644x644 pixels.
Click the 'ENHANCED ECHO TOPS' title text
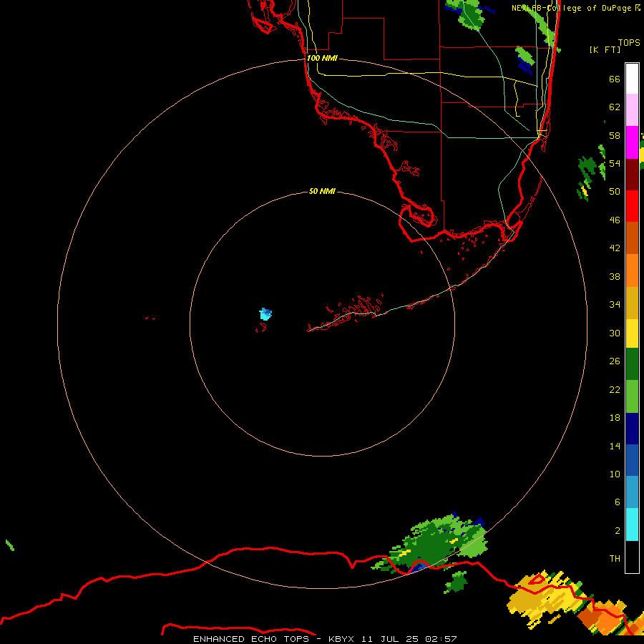(250, 639)
